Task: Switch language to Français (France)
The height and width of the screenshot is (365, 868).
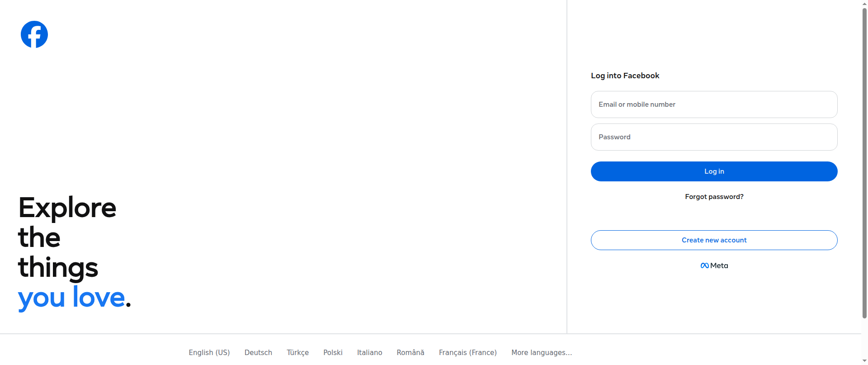Action: (x=468, y=352)
